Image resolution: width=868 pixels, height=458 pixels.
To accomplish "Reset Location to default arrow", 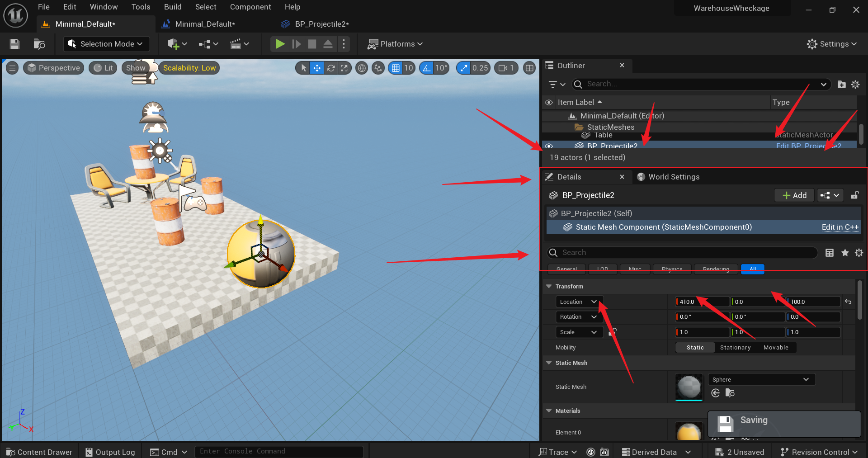I will click(x=848, y=302).
